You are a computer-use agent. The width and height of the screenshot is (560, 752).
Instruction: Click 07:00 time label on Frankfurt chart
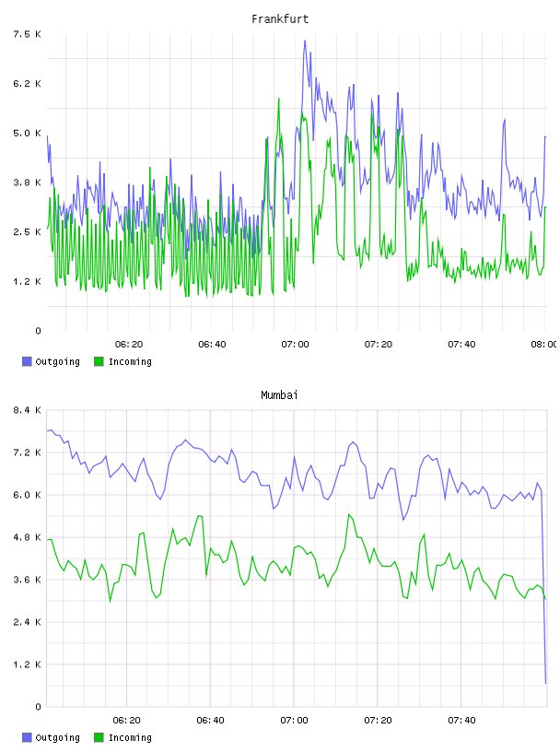pyautogui.click(x=295, y=345)
